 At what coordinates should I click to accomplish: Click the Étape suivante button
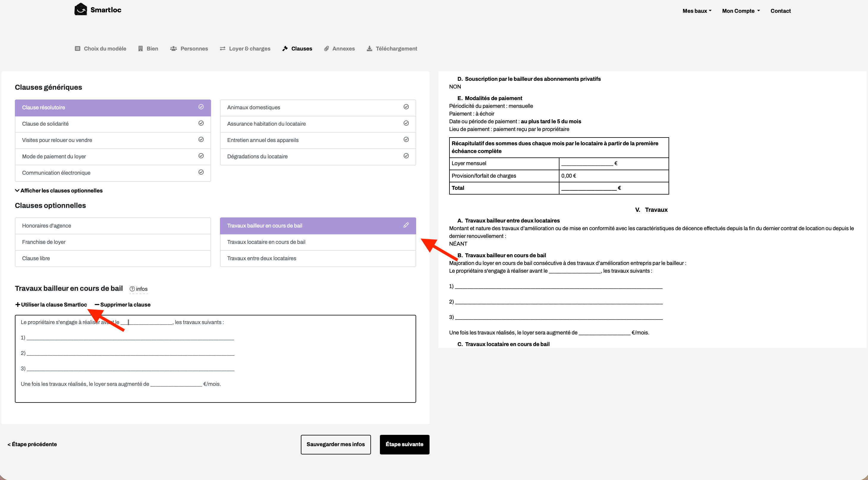click(x=404, y=444)
